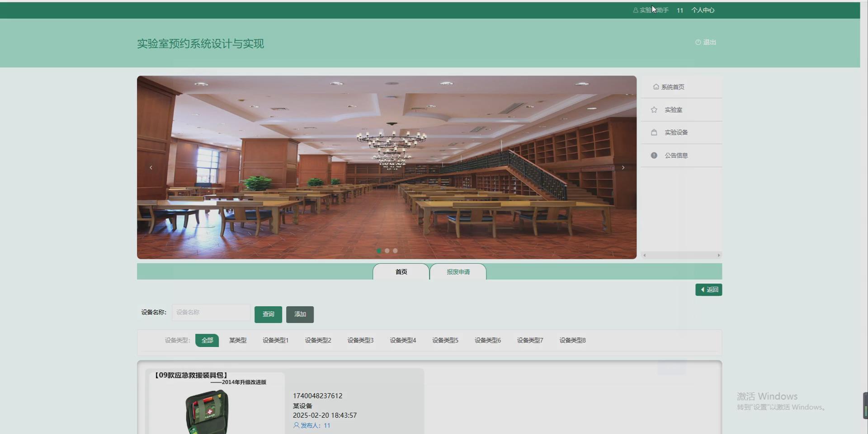
Task: Click the bag icon beside 实验设备
Action: pos(654,132)
